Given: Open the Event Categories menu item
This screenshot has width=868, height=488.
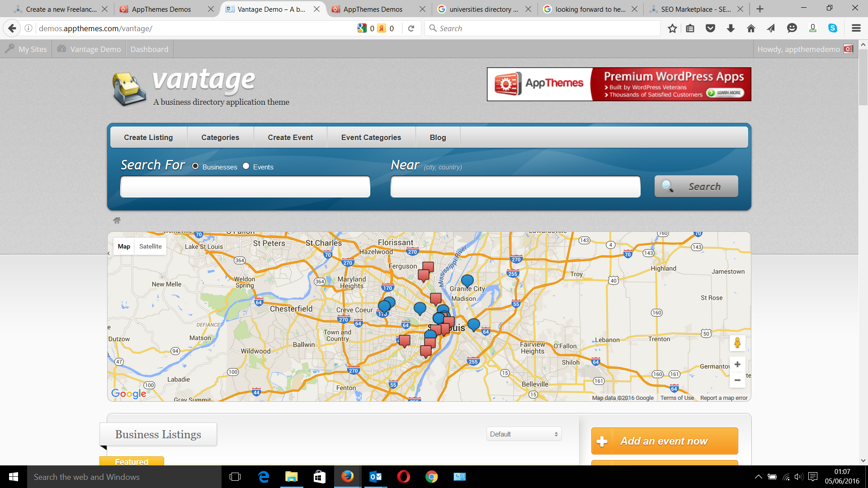Looking at the screenshot, I should (371, 137).
